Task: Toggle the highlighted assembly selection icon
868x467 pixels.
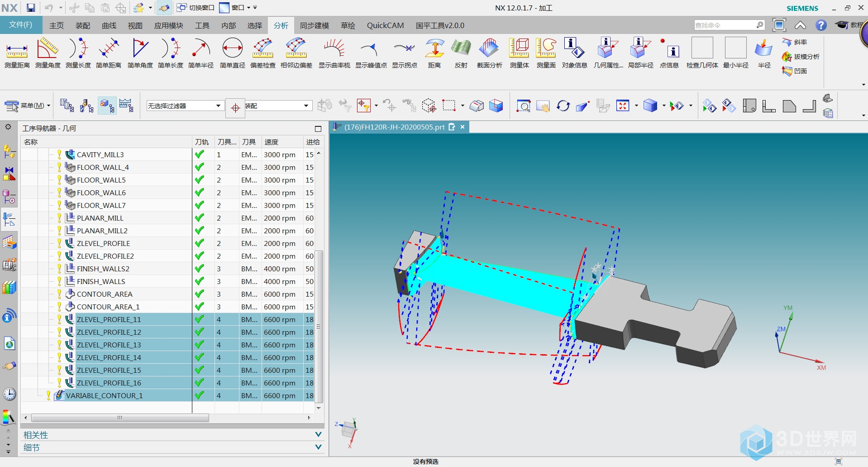Action: point(107,106)
